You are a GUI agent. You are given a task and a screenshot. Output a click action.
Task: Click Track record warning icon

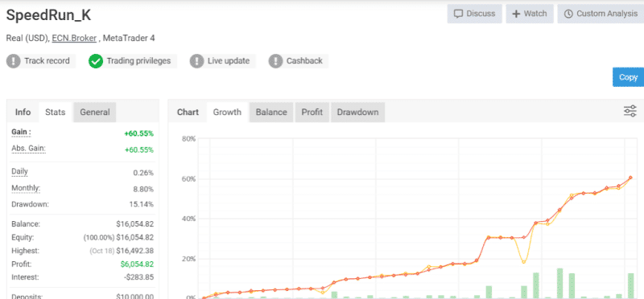click(x=13, y=62)
